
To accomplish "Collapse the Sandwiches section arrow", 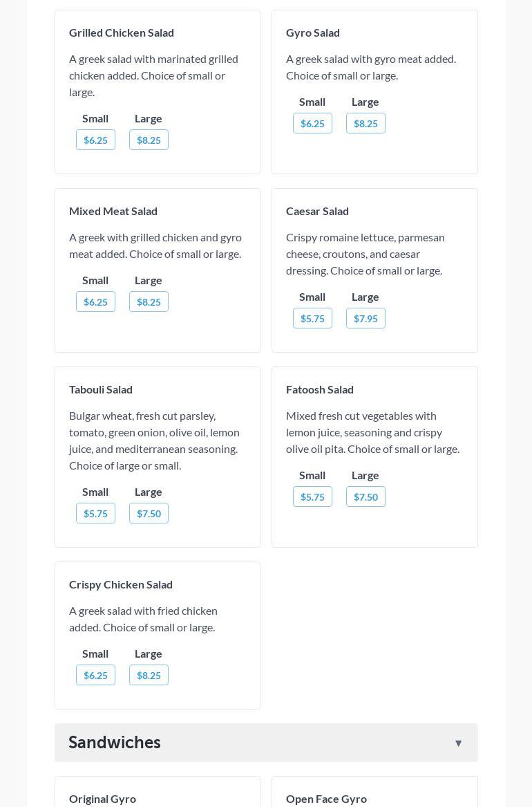I will click(458, 743).
